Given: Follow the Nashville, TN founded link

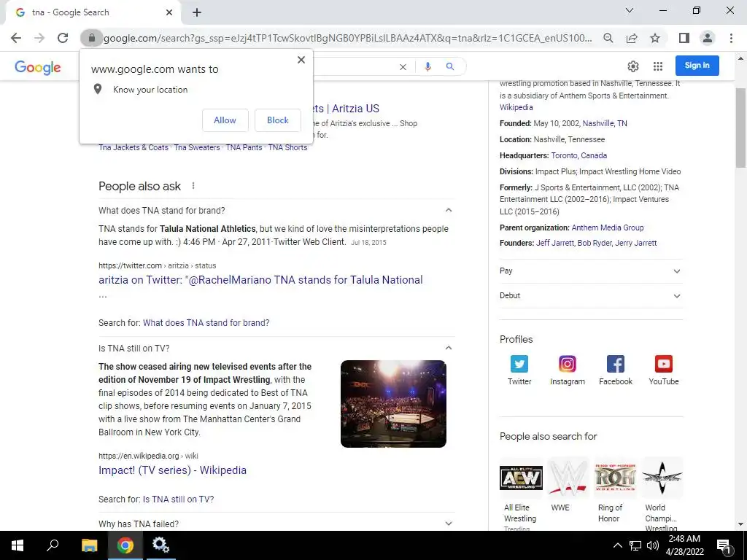Looking at the screenshot, I should pyautogui.click(x=605, y=123).
